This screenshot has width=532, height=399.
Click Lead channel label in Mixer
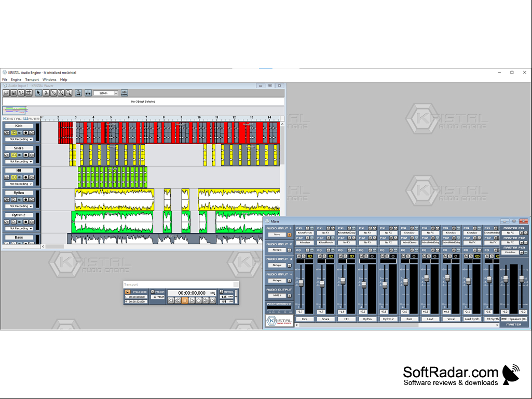(430, 319)
